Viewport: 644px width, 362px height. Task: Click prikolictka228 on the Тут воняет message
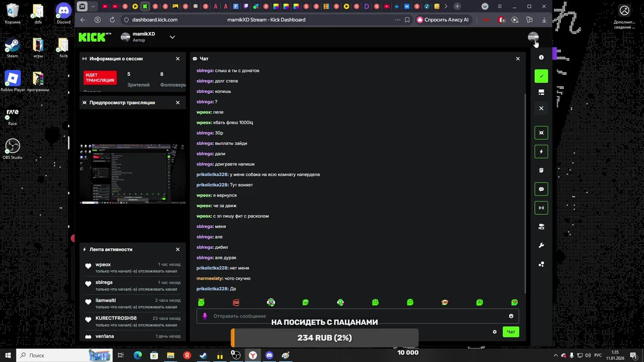click(212, 185)
